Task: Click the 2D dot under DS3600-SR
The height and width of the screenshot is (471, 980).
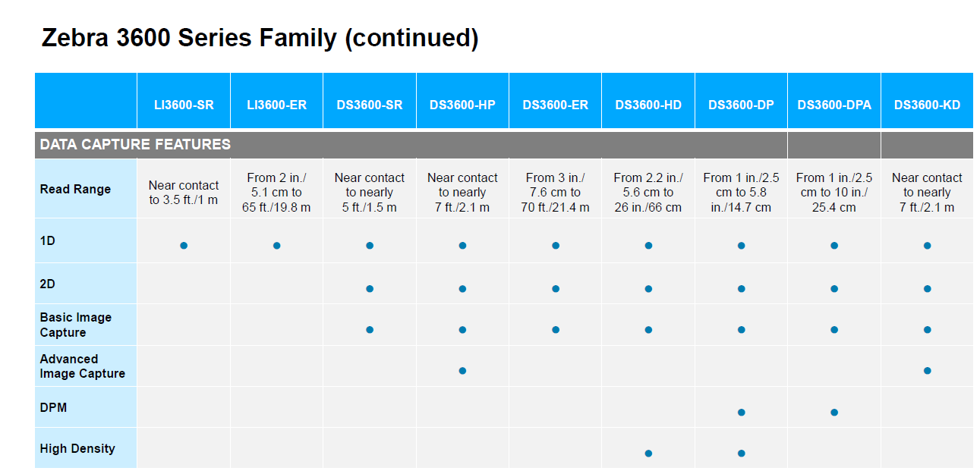Action: click(x=370, y=289)
